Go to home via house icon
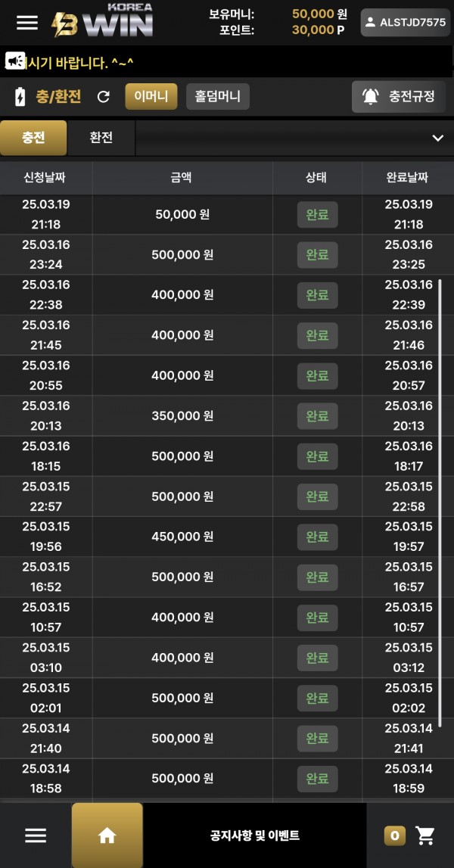The image size is (454, 868). (x=107, y=835)
